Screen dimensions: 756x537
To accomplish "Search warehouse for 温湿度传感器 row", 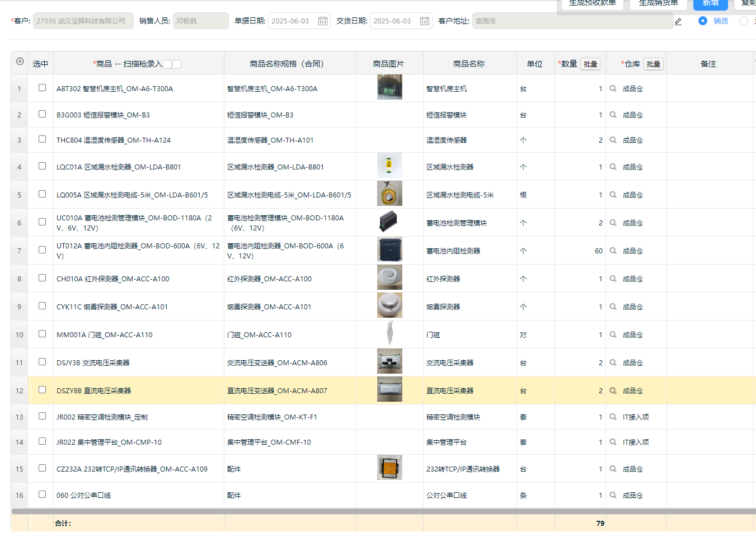I will [x=613, y=140].
